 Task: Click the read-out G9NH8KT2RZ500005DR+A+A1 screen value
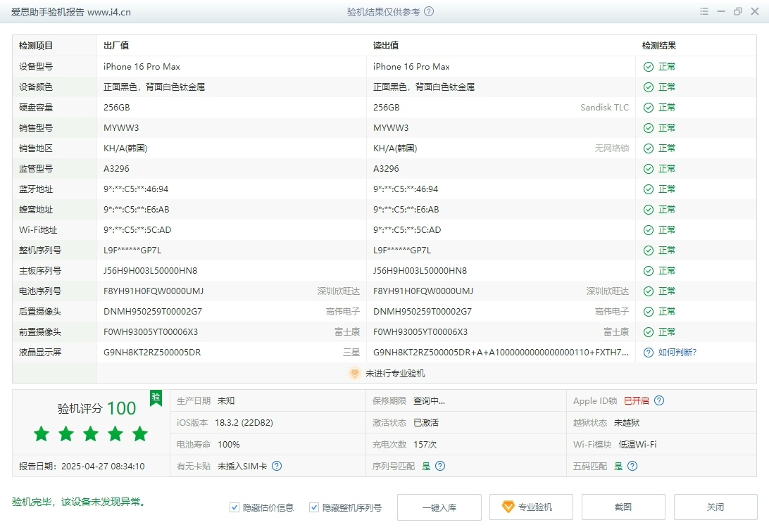coord(501,353)
